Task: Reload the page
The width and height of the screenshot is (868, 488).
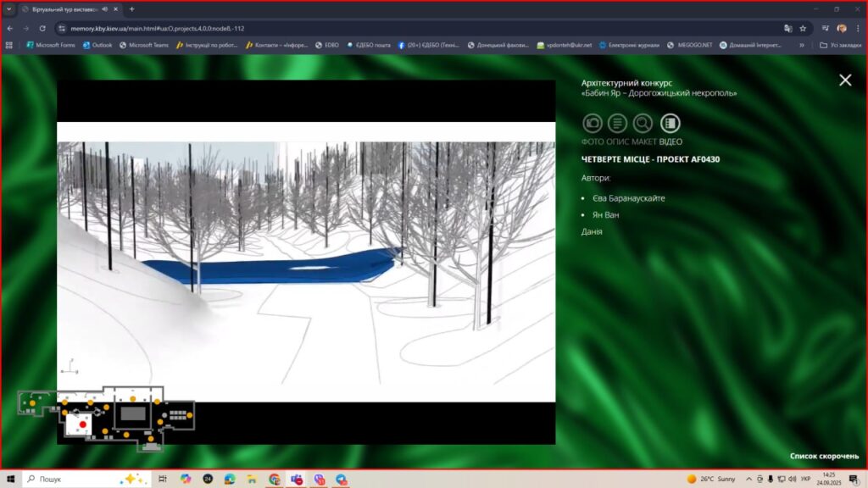Action: (42, 28)
